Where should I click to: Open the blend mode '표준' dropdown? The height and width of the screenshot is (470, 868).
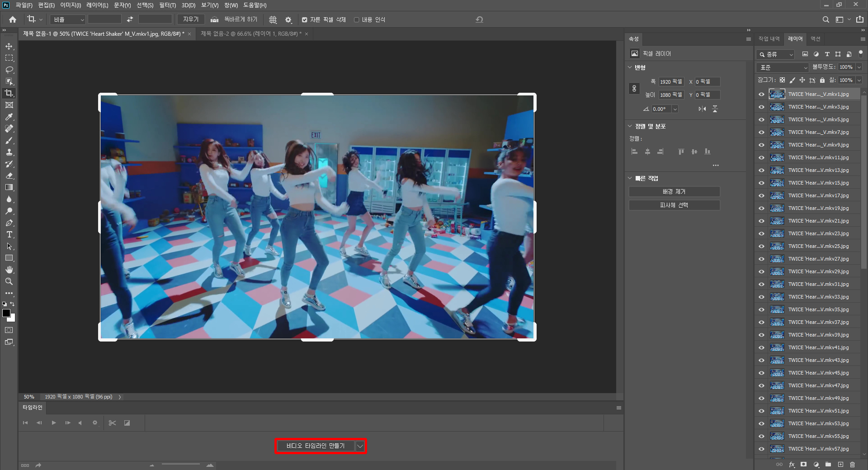click(783, 67)
